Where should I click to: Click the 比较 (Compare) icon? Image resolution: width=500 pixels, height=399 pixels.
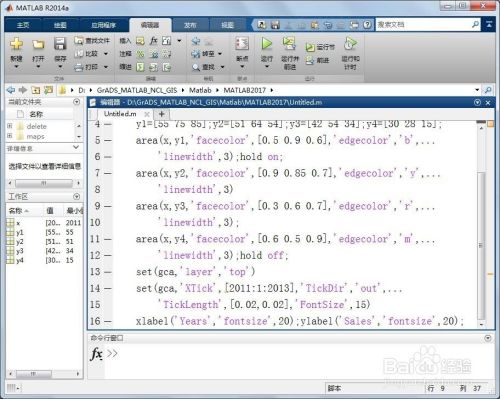tap(79, 54)
